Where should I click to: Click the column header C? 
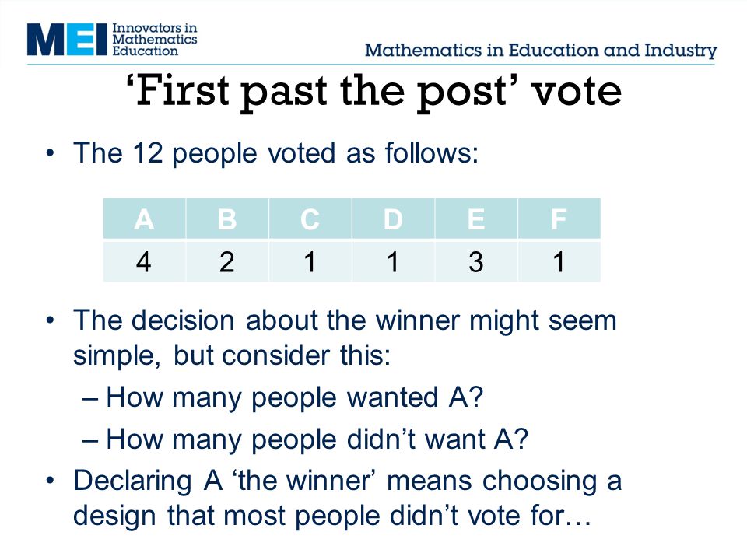click(310, 219)
